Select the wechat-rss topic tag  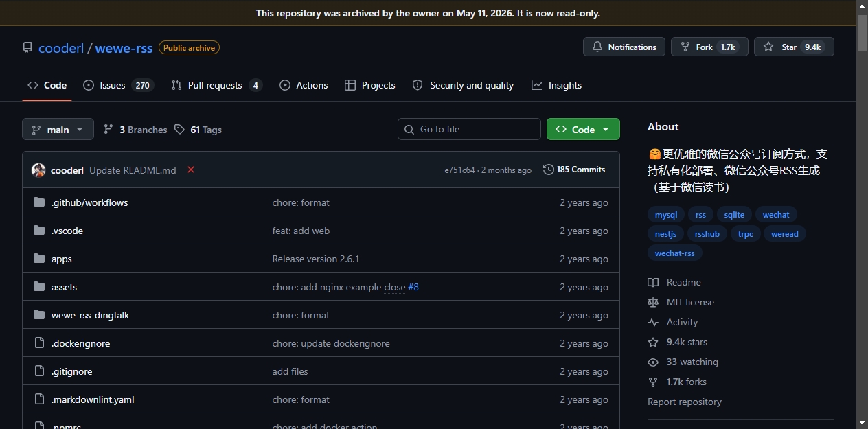(x=675, y=253)
